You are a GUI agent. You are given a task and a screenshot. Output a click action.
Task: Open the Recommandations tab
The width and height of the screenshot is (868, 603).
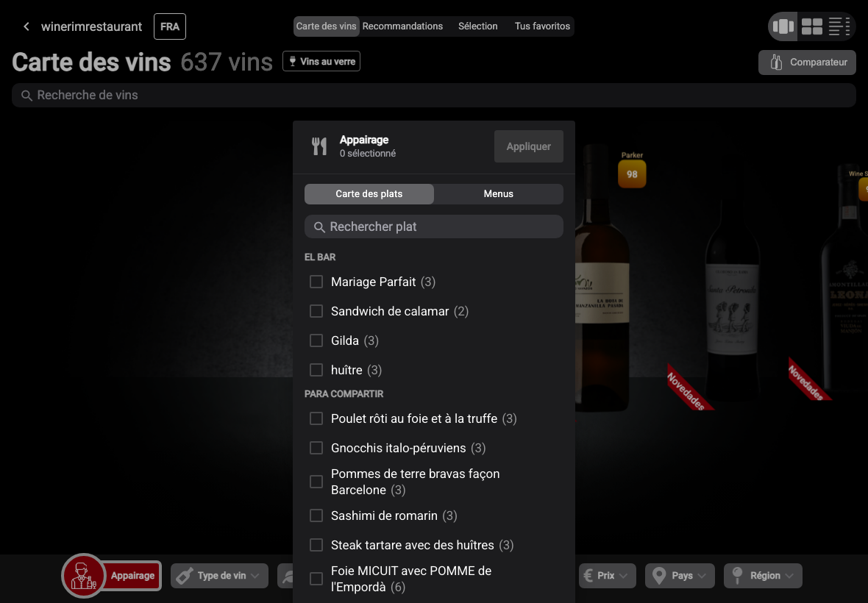(x=402, y=26)
